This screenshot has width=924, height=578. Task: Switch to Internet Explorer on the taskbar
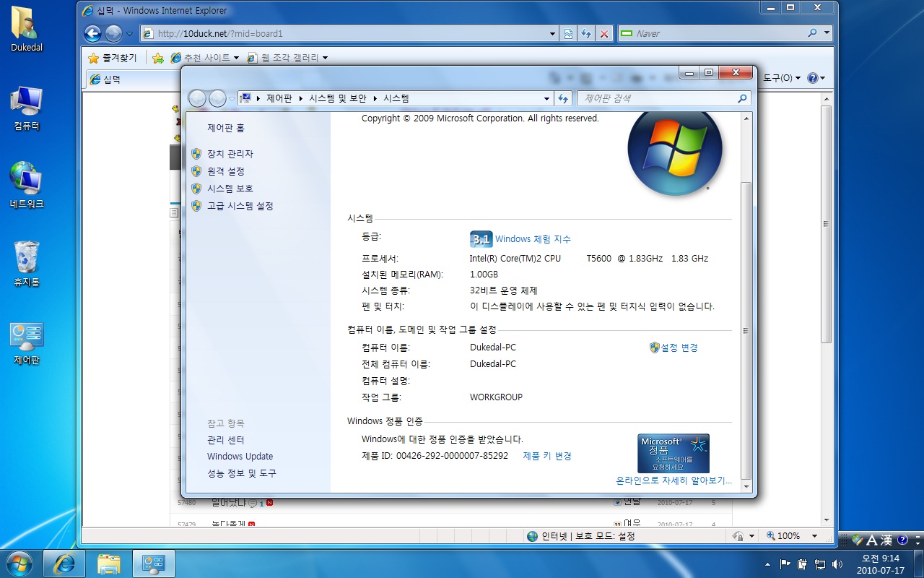[64, 564]
